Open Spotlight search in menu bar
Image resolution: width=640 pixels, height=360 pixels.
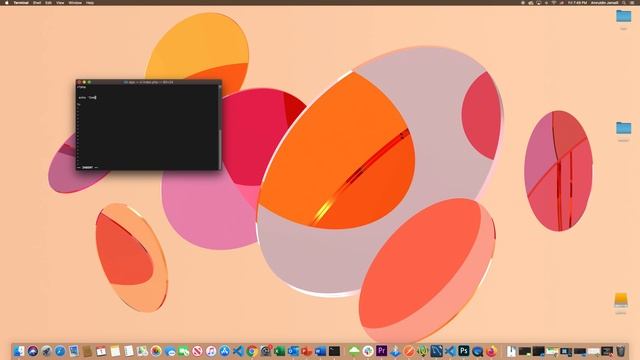click(623, 2)
